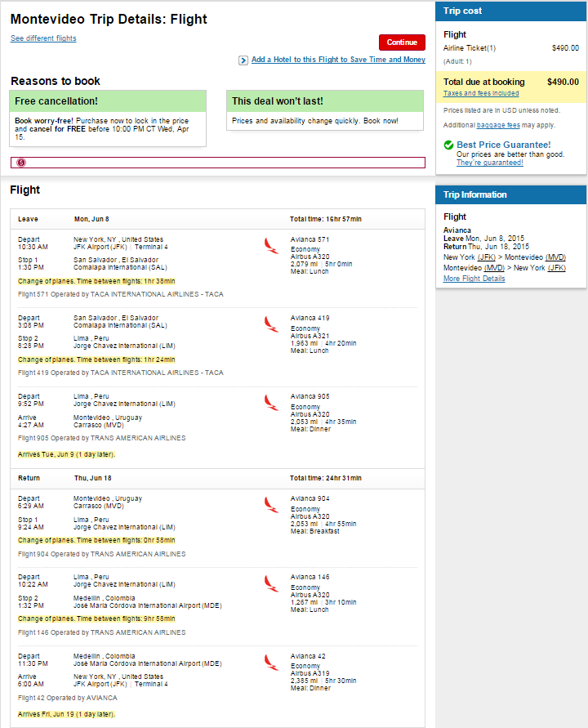The height and width of the screenshot is (728, 588).
Task: Open the Taxes and fees included link
Action: 481,93
